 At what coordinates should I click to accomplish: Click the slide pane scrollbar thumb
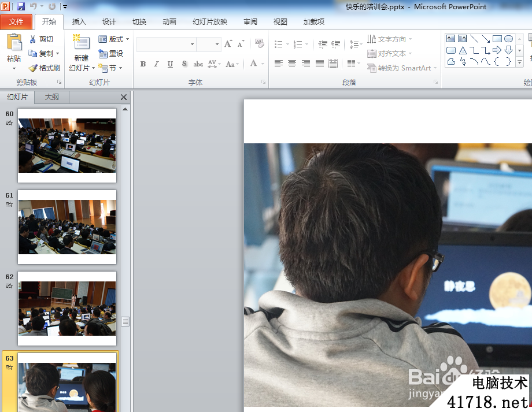[125, 321]
